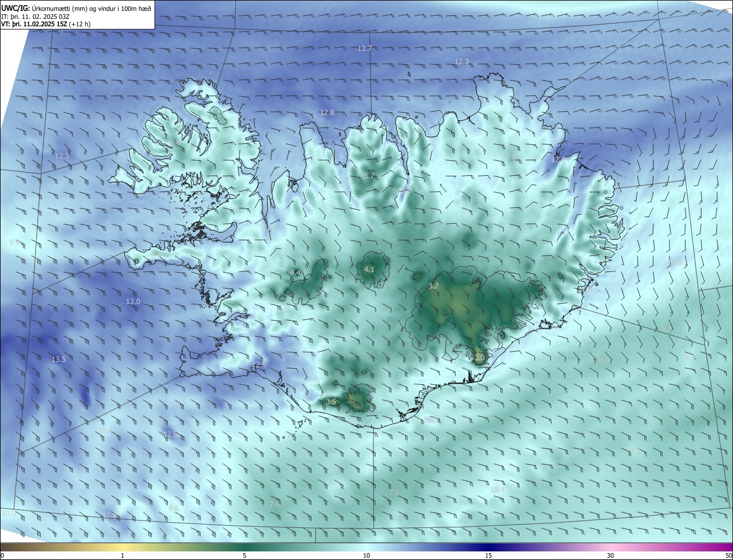
Task: Click the 9.6 value label
Action: click(174, 508)
